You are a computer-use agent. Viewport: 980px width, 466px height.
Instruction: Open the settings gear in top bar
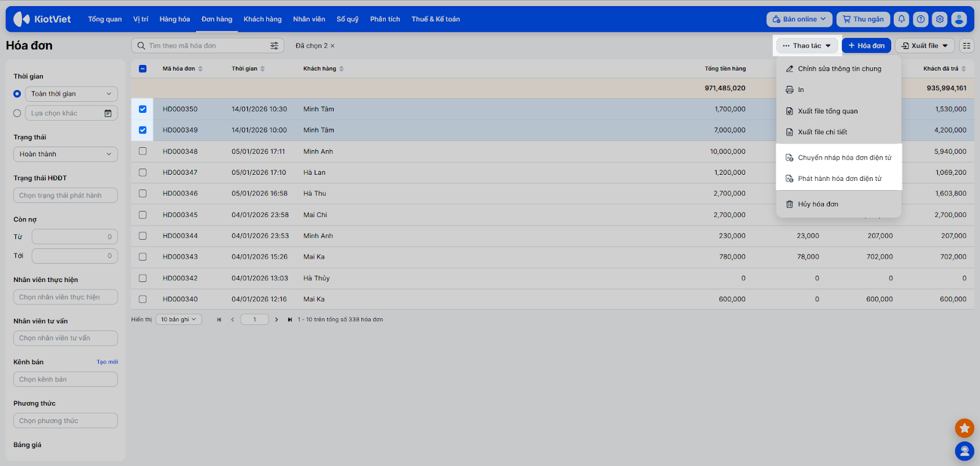(x=940, y=19)
